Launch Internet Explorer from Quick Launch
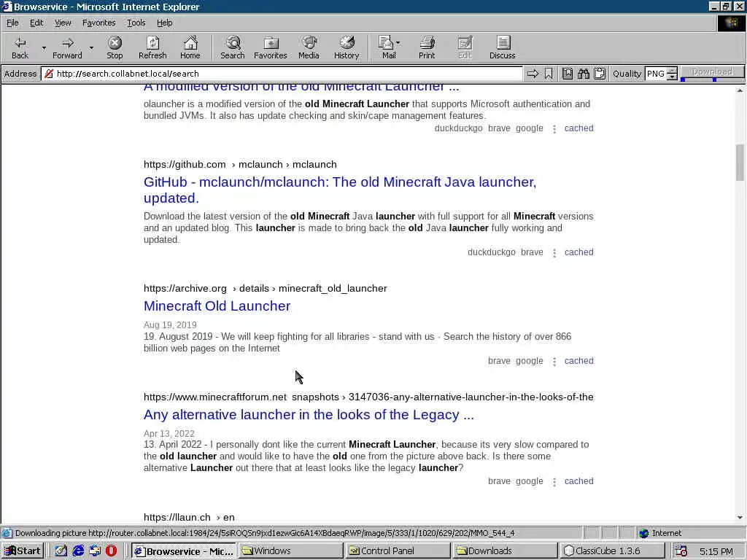 pyautogui.click(x=78, y=551)
